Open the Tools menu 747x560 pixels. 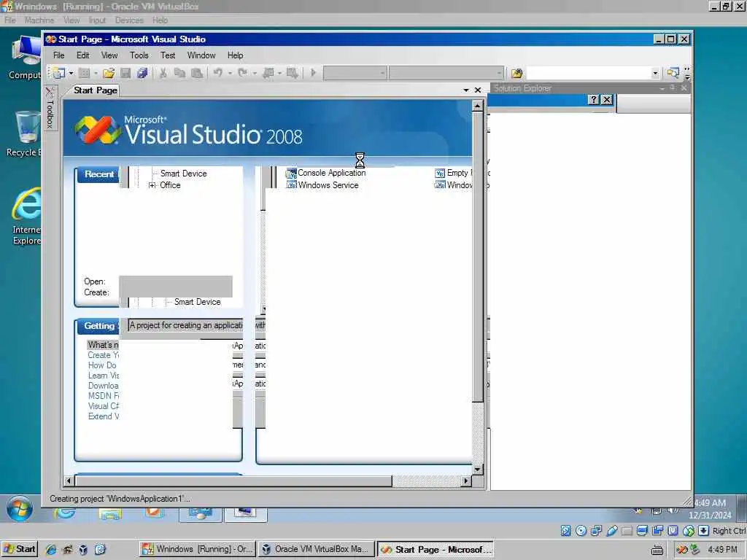click(139, 55)
